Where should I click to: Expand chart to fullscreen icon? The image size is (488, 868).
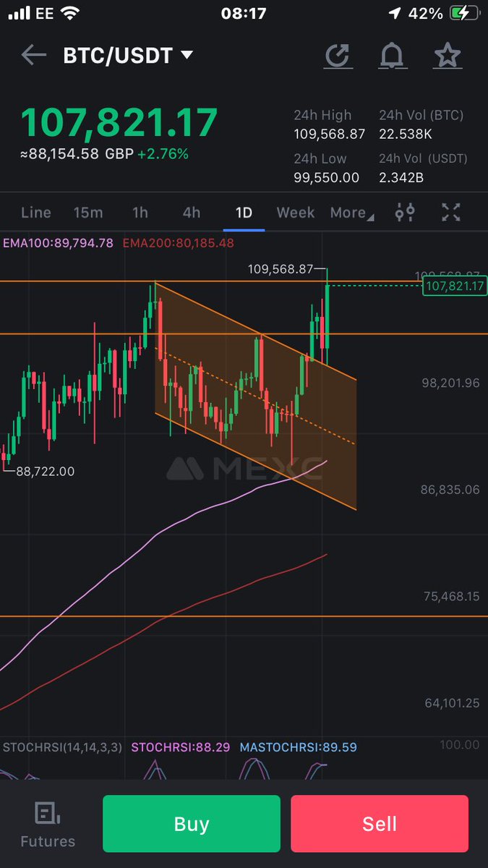point(451,212)
